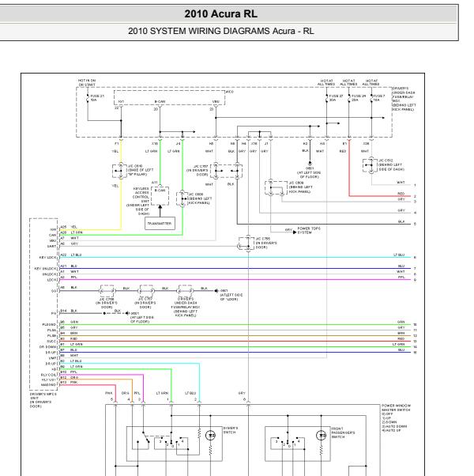
Task: Select the "DR DOWN" pin label
Action: pos(48,346)
